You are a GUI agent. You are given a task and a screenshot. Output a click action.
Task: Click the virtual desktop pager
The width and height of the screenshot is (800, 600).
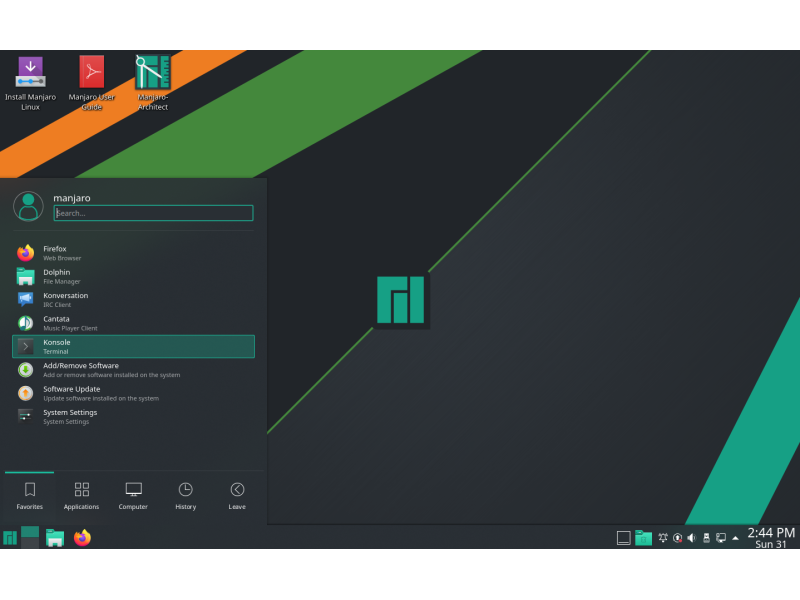(30, 537)
